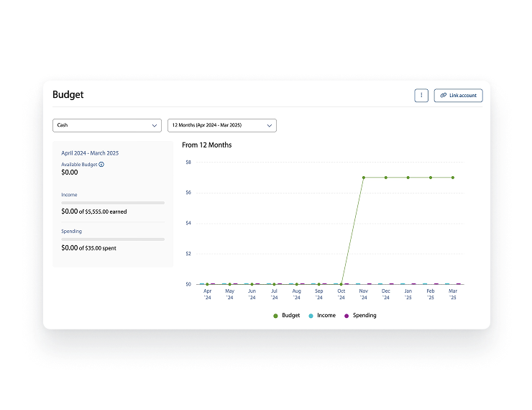Open the three-dot more options menu

(x=421, y=96)
